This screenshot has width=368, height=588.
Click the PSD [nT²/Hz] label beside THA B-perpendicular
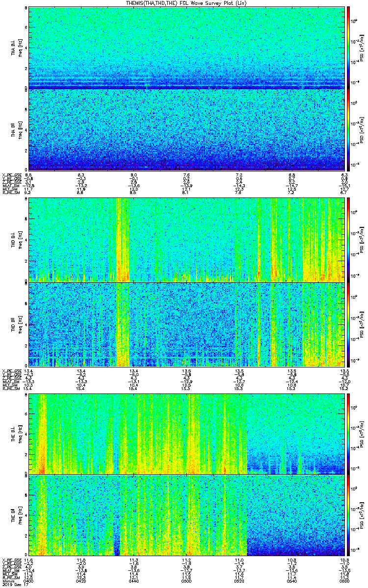click(x=362, y=48)
